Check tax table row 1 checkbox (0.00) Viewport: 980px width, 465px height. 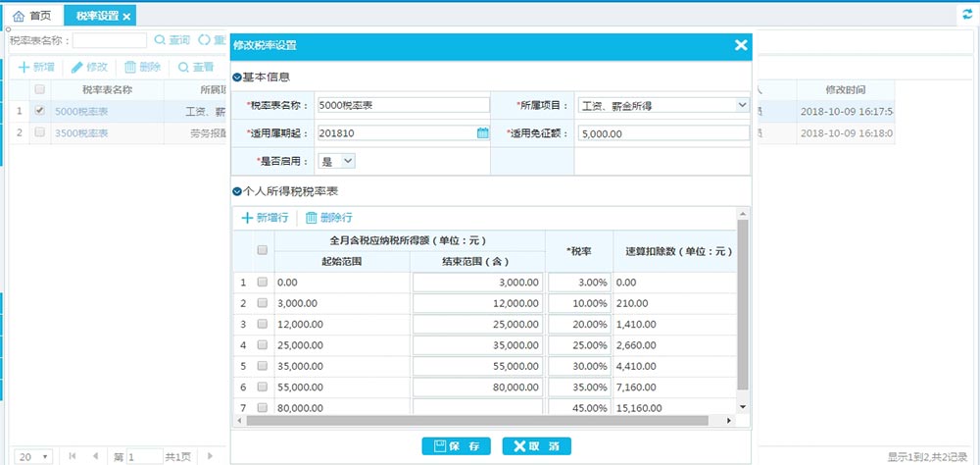click(263, 282)
